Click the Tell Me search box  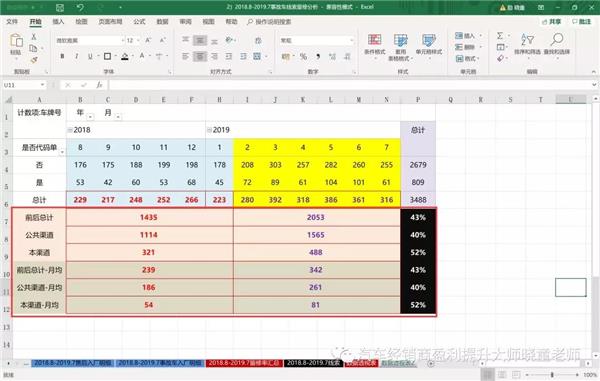click(270, 21)
